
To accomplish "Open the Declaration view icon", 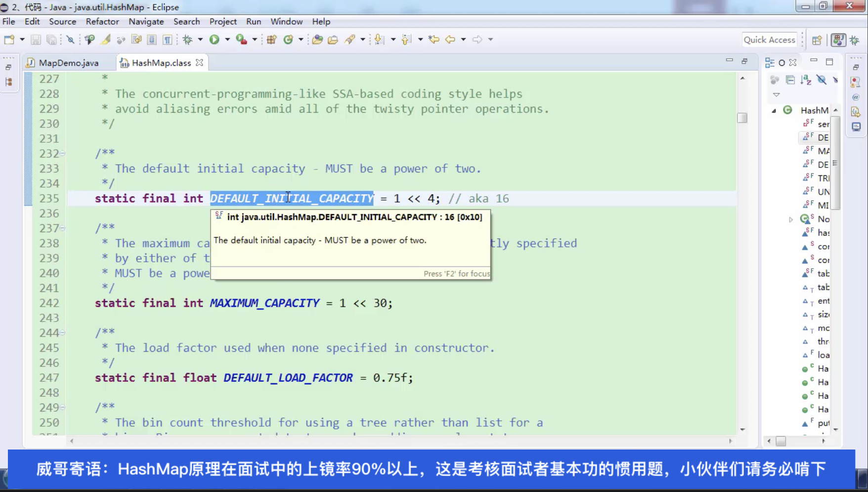I will point(856,112).
